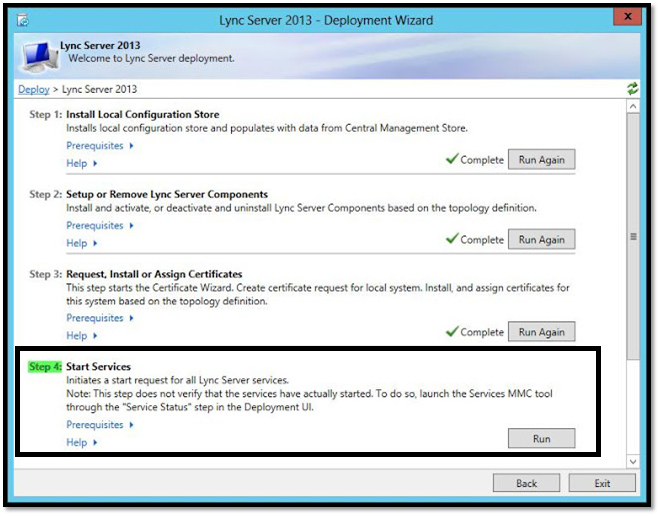Expand Prerequisites under Start Services

click(x=100, y=425)
